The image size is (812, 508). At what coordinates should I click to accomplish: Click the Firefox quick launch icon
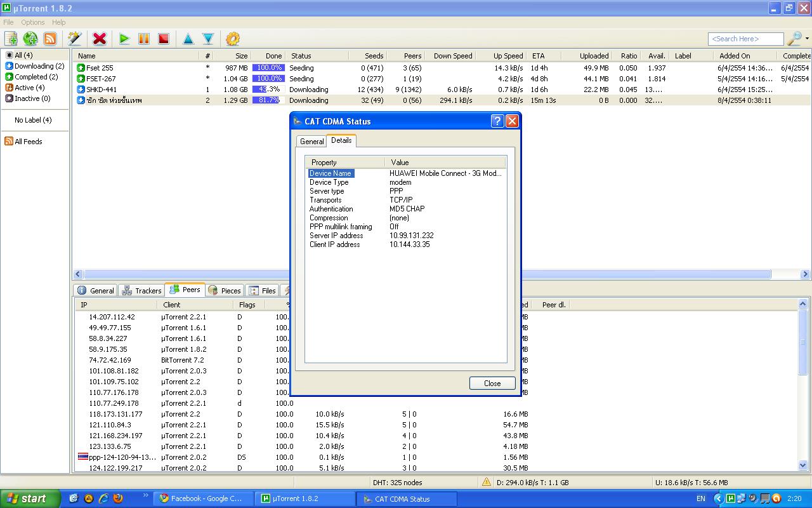click(118, 498)
